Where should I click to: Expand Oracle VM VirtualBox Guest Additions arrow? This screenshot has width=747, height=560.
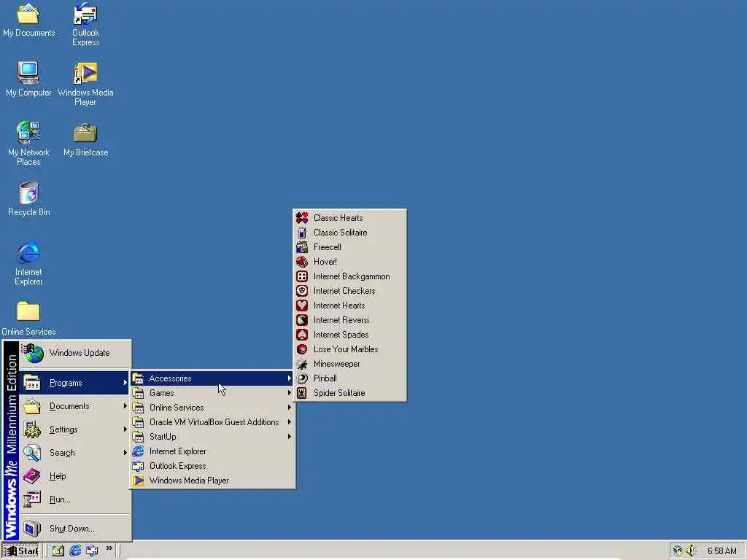[289, 422]
